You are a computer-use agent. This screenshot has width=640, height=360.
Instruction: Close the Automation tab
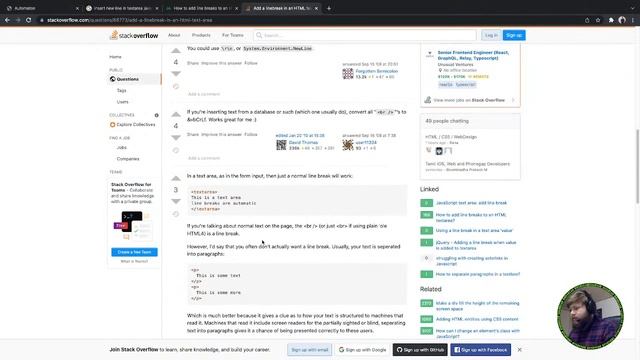tap(77, 8)
